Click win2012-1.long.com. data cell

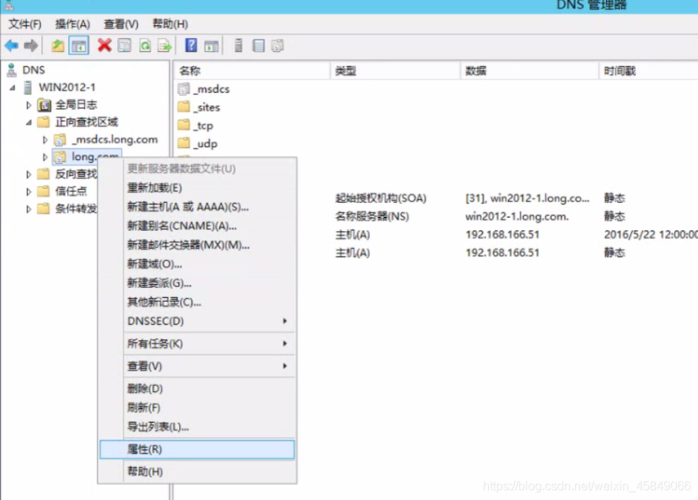pyautogui.click(x=517, y=217)
